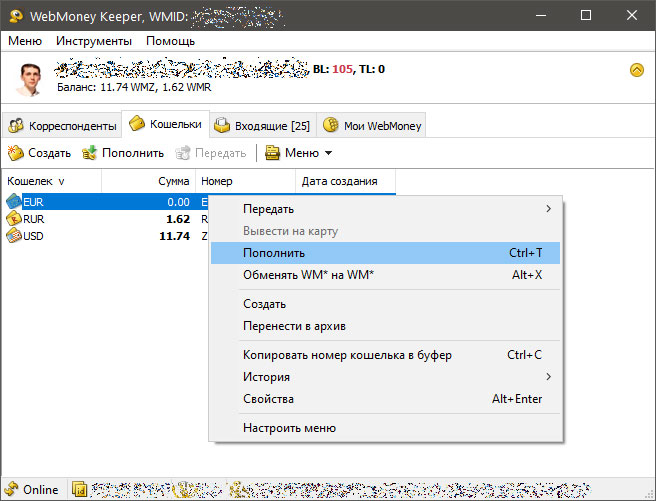Choose Копировать номер кошелька в буфер

point(385,355)
